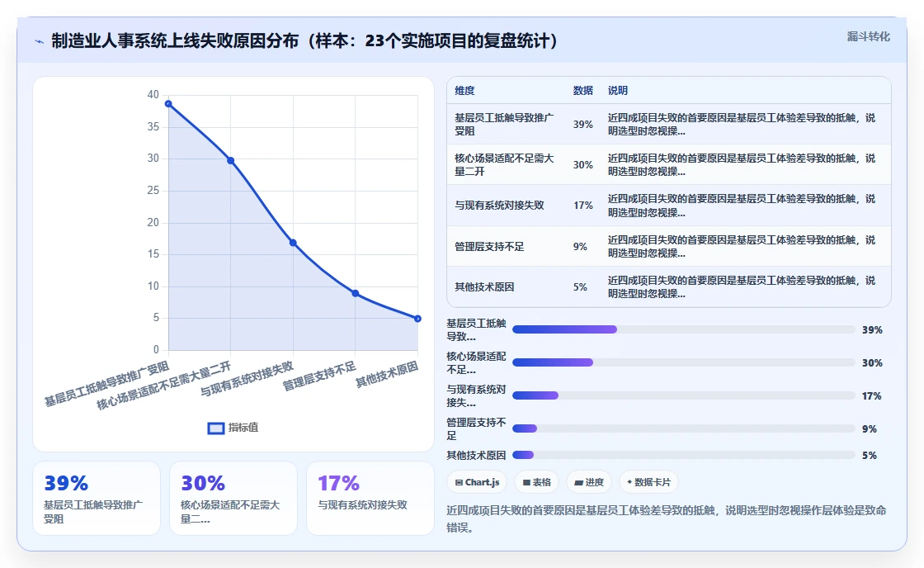Click the 17% value in the table's third row
The height and width of the screenshot is (568, 924).
[x=582, y=206]
